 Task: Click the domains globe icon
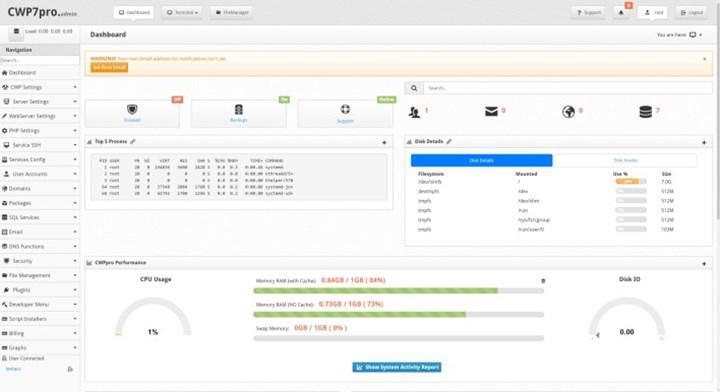568,111
